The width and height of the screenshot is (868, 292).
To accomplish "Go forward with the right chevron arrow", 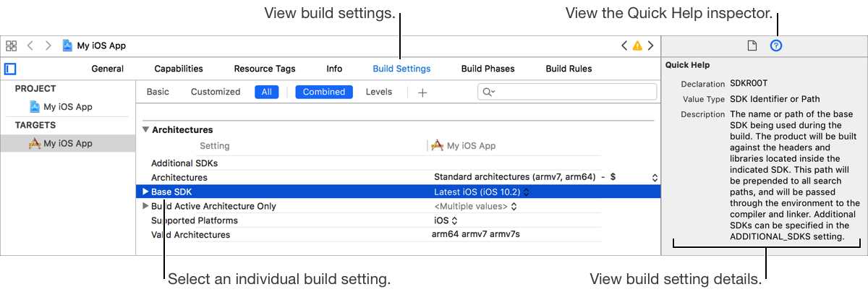I will click(x=48, y=46).
